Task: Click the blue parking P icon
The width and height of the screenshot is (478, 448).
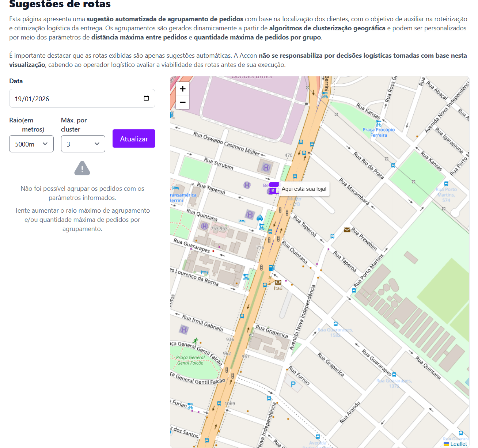Action: point(293,384)
